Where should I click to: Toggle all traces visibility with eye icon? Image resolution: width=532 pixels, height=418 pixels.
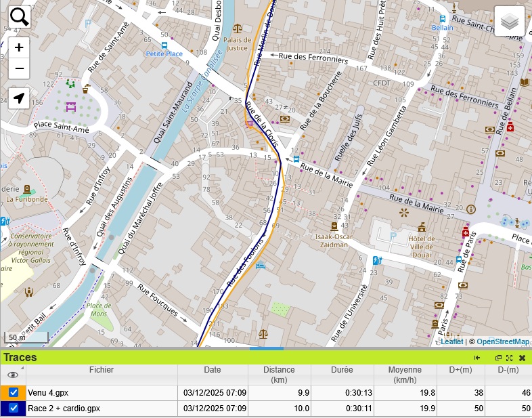tap(12, 375)
